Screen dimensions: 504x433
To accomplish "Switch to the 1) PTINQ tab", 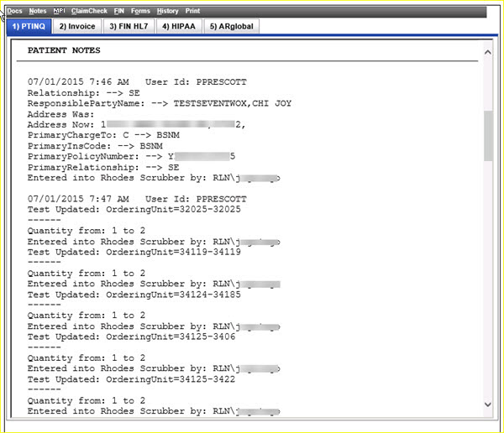I will tap(29, 26).
